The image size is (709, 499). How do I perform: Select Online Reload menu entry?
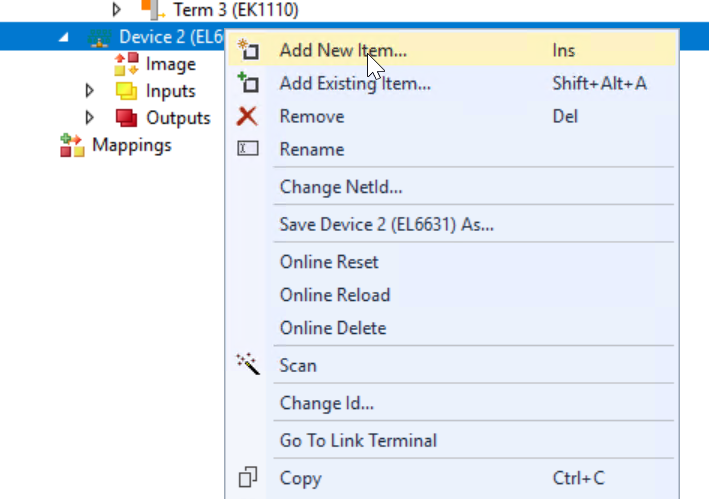(x=452, y=295)
